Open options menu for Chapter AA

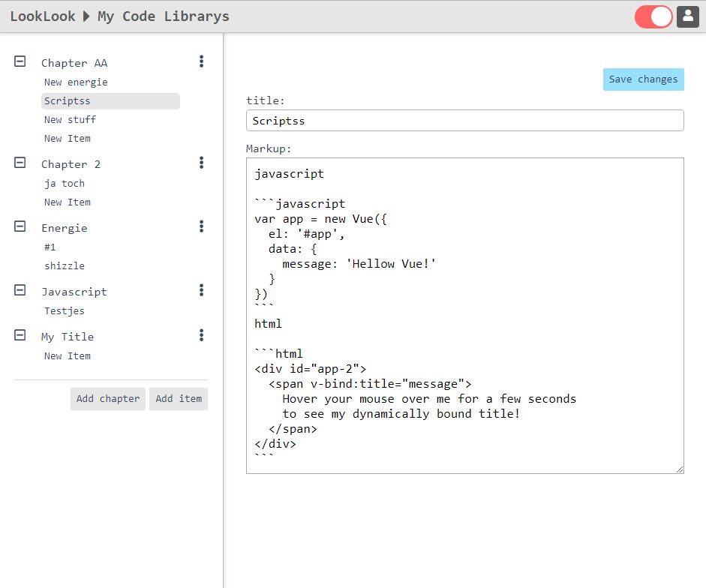coord(201,61)
